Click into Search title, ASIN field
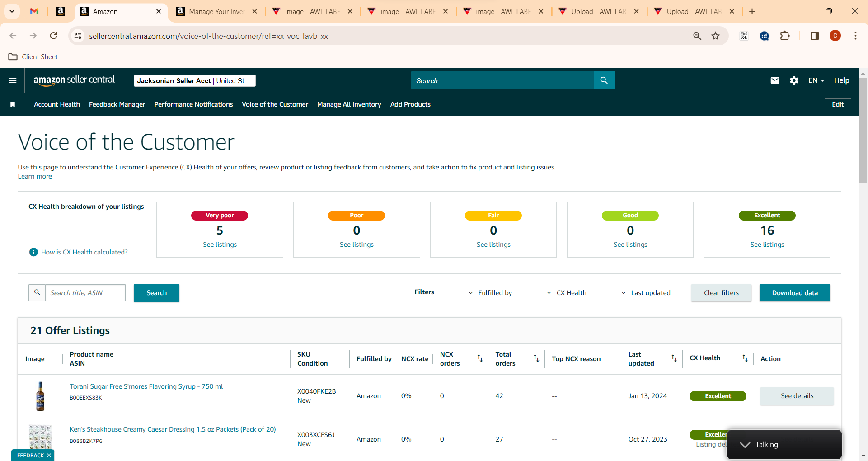 [85, 293]
